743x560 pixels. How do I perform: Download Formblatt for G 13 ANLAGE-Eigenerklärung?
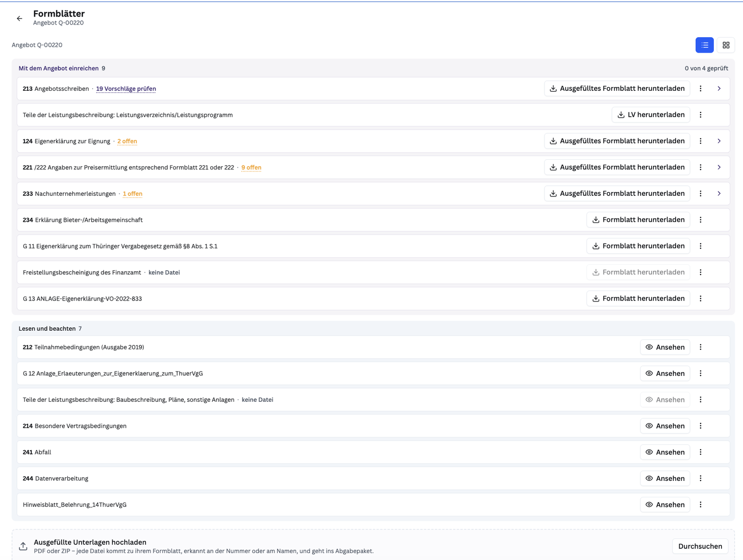(x=638, y=299)
